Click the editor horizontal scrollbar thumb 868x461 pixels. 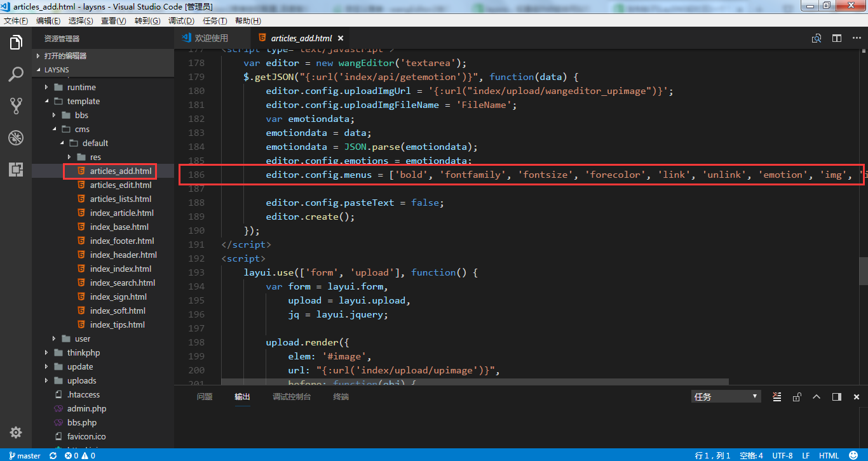click(x=475, y=382)
